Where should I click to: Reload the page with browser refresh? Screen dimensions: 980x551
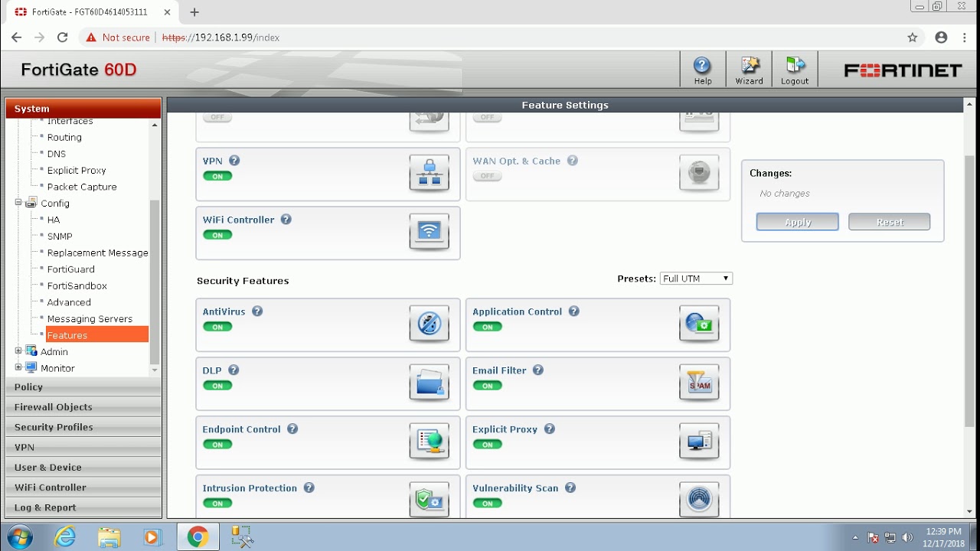63,37
